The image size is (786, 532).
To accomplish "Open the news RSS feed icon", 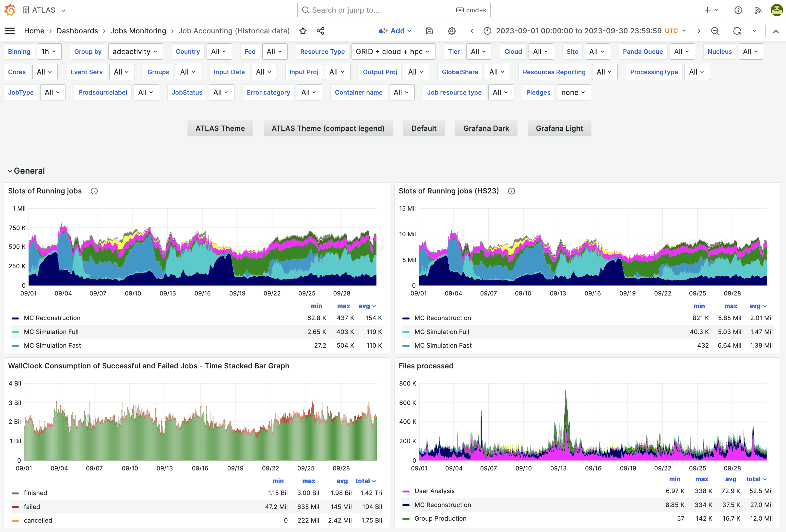I will pos(758,10).
